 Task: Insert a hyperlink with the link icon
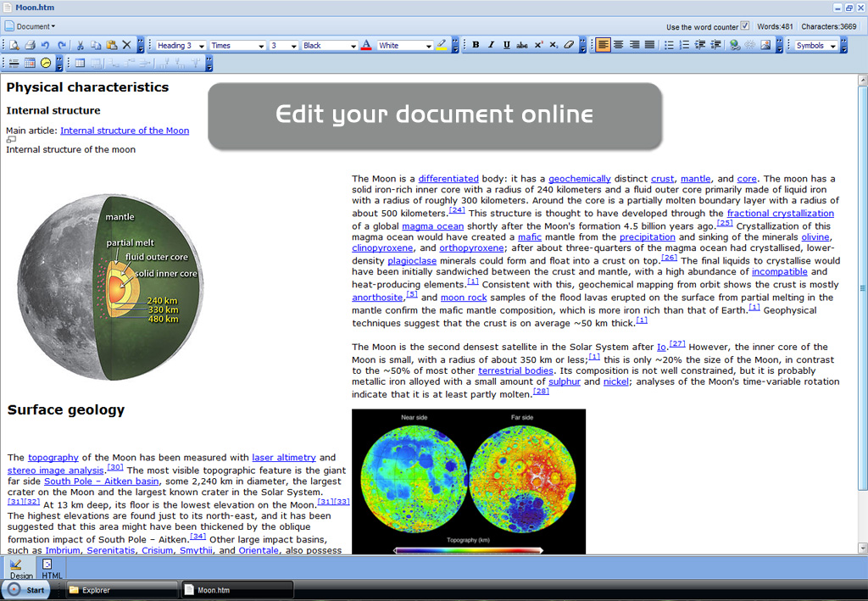pos(735,45)
